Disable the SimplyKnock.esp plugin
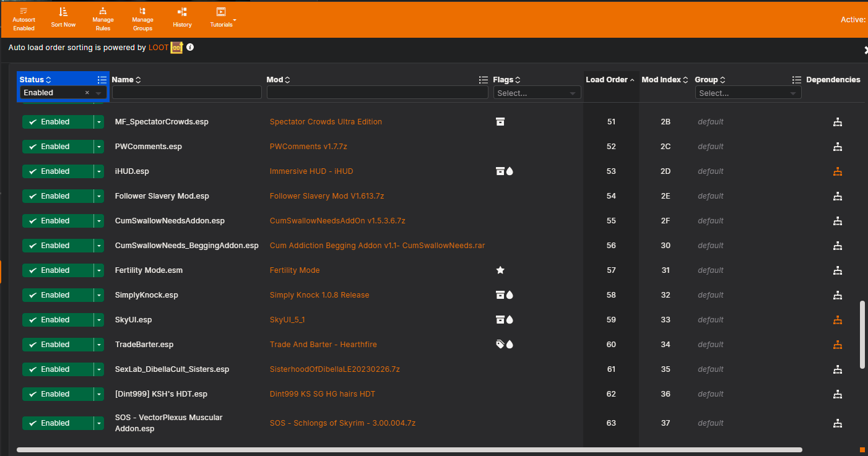Screen dimensions: 868x456 [x=58, y=295]
